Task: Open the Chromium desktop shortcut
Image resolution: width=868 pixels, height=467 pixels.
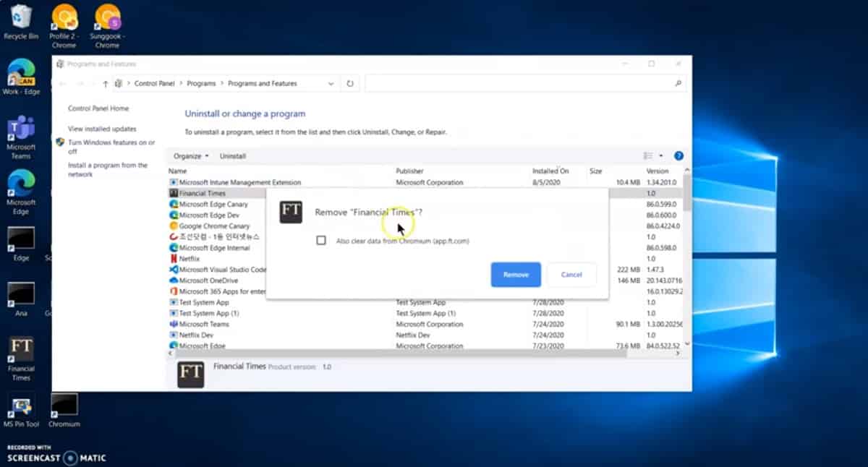Action: 64,411
